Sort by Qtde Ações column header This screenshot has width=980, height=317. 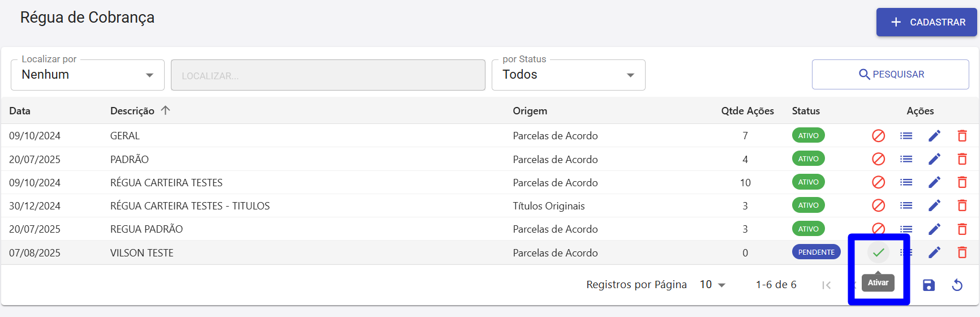click(747, 111)
